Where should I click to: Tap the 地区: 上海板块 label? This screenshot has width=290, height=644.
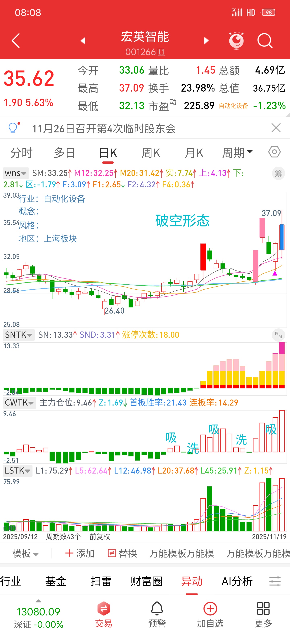coord(48,238)
